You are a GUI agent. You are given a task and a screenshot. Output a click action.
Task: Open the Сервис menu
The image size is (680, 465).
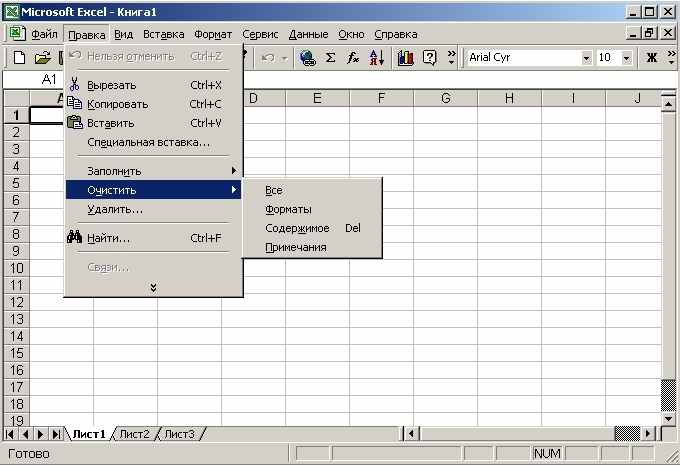click(x=260, y=34)
